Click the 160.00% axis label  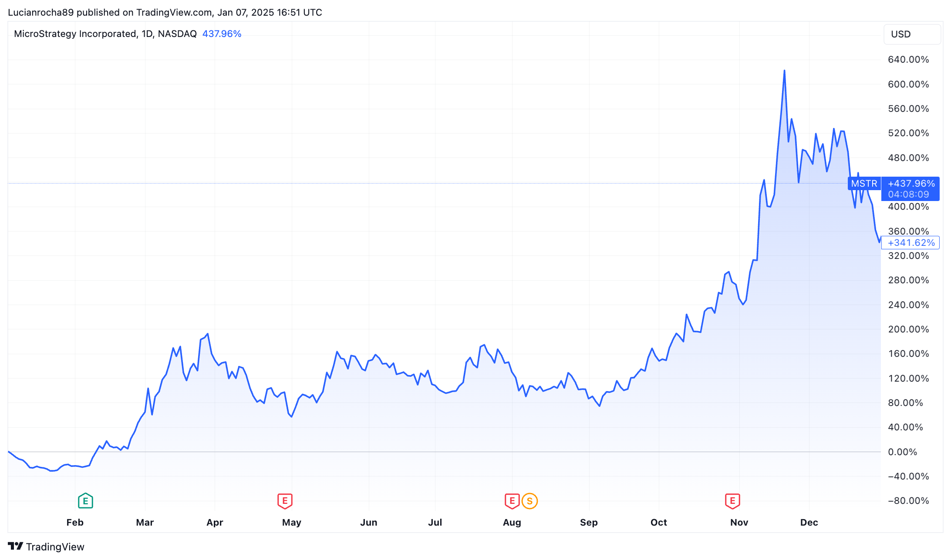pyautogui.click(x=908, y=354)
